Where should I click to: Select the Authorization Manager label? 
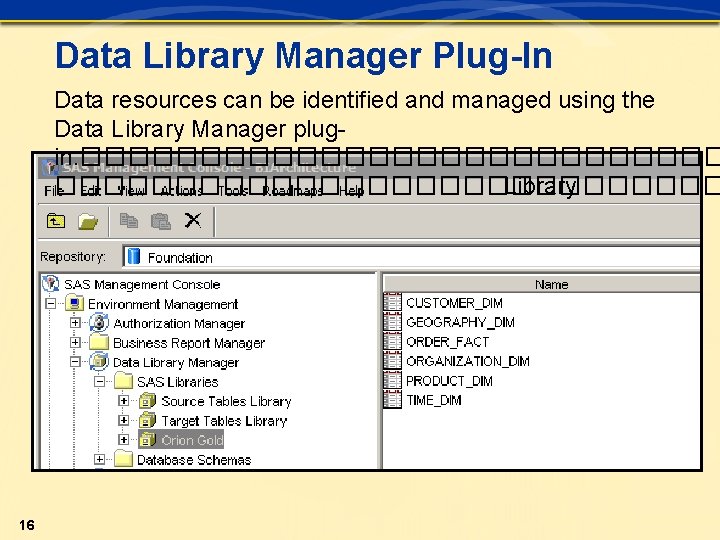pos(179,323)
